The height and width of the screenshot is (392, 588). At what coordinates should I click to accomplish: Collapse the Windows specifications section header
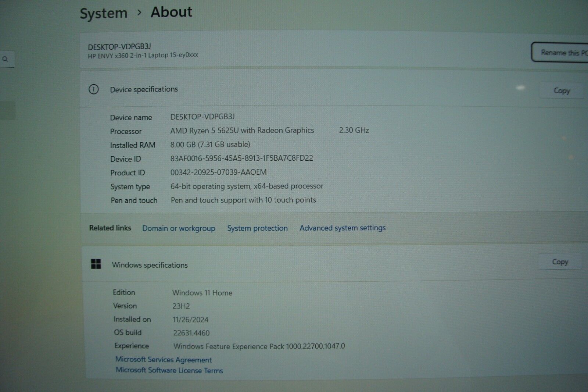pos(334,264)
